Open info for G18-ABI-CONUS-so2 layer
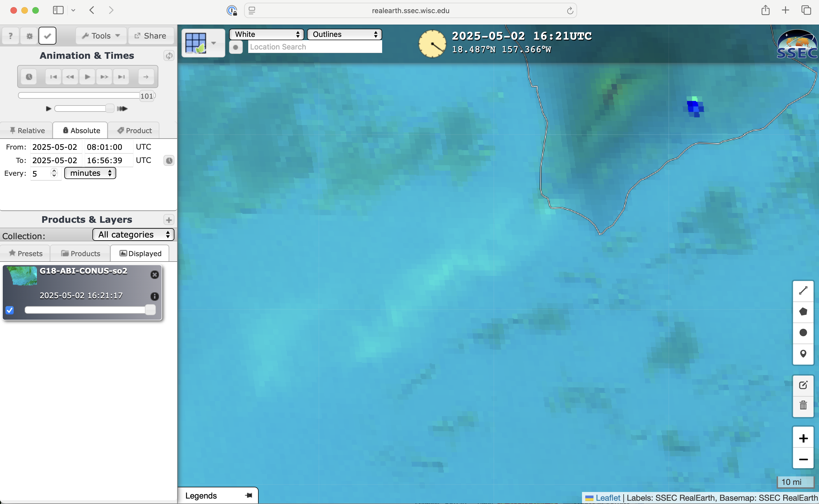This screenshot has width=819, height=504. pyautogui.click(x=154, y=296)
